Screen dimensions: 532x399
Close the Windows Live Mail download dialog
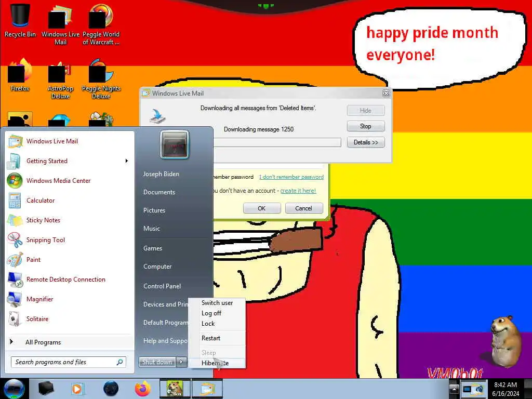386,94
